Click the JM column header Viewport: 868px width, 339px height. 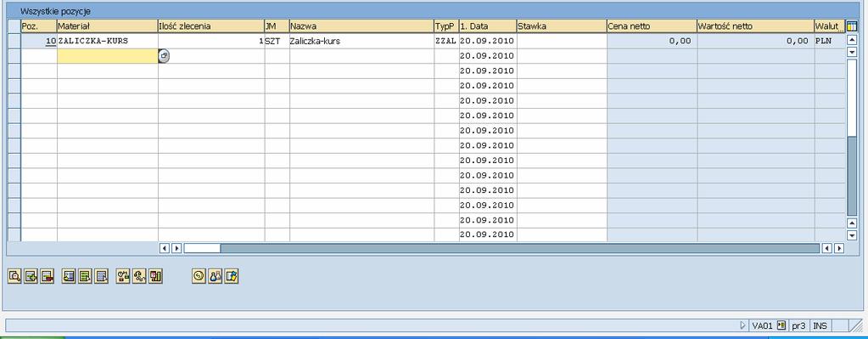(x=277, y=26)
